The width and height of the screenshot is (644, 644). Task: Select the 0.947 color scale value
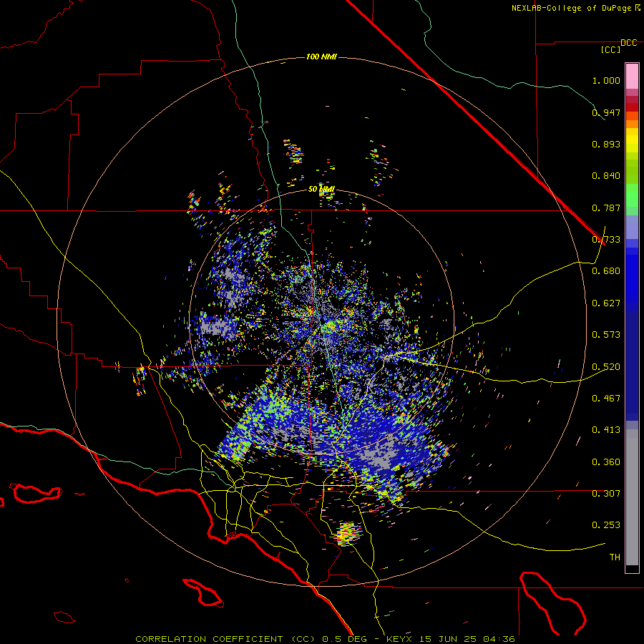(606, 112)
